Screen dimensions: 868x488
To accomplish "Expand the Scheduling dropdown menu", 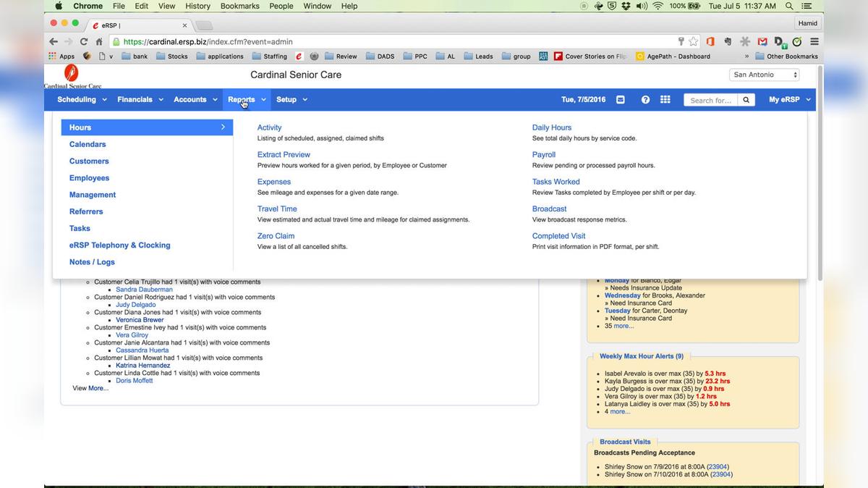I will pos(82,100).
